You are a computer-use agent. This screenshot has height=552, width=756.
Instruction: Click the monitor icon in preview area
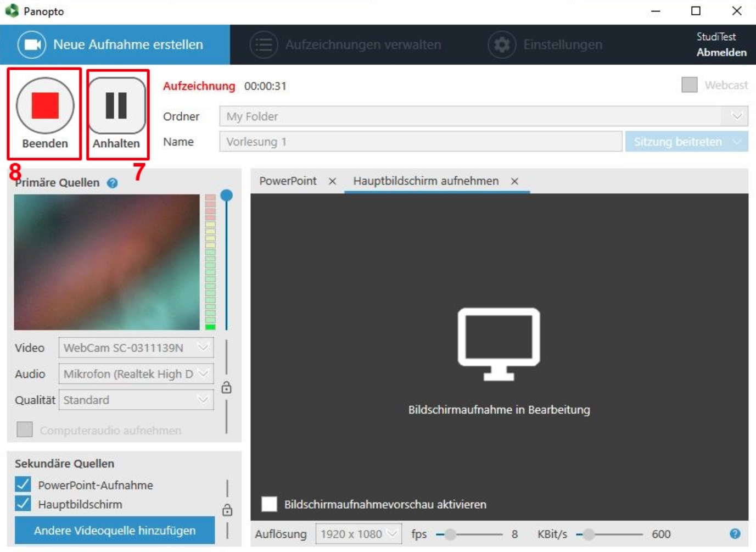[x=499, y=344]
